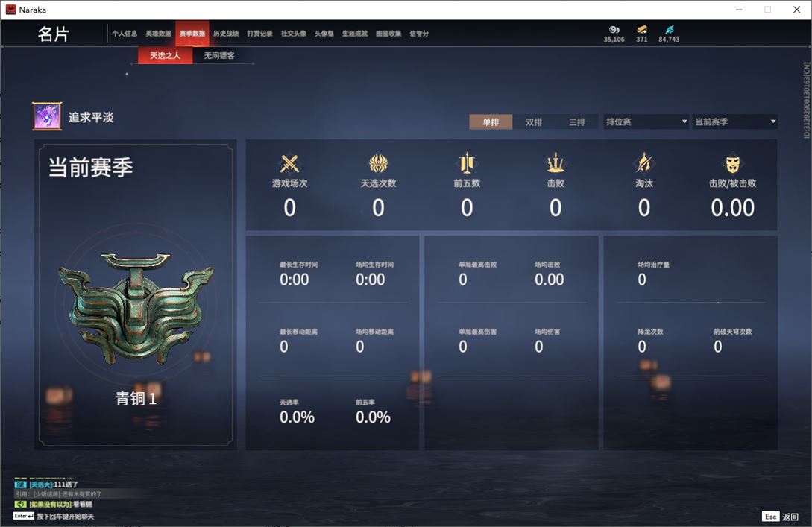Select 单排 solo queue mode
812x527 pixels.
coord(491,122)
